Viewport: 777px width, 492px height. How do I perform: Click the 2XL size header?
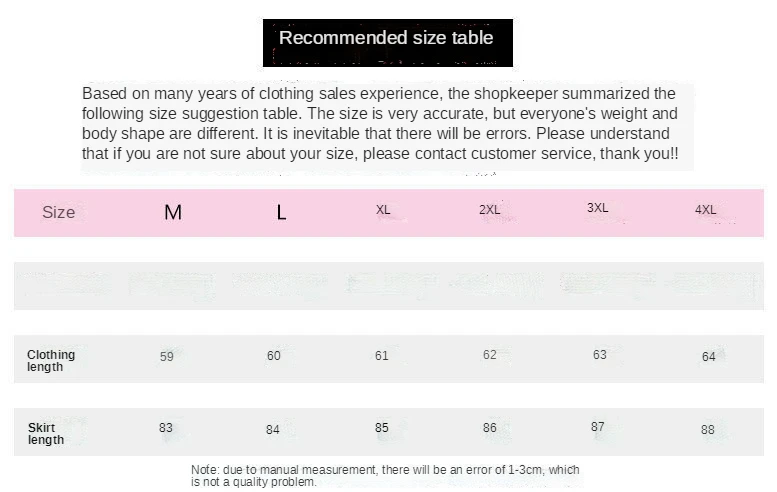489,210
